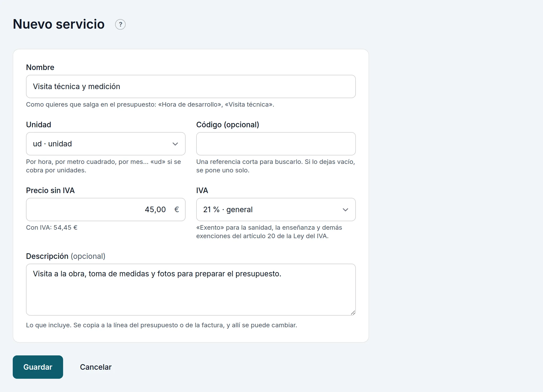543x392 pixels.
Task: Click the «Exento» IVA hint text
Action: [269, 232]
